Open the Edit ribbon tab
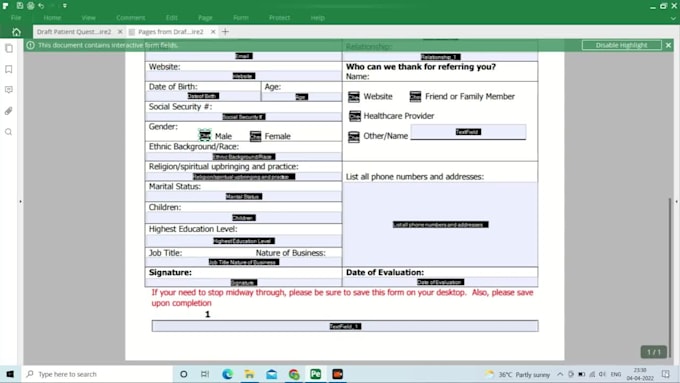This screenshot has height=383, width=680. [171, 18]
